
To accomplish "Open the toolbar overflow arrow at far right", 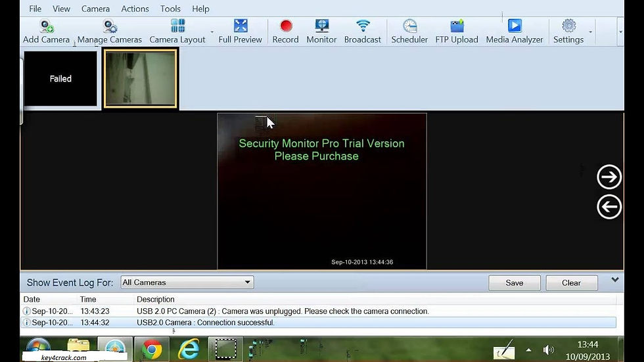I will tap(620, 32).
